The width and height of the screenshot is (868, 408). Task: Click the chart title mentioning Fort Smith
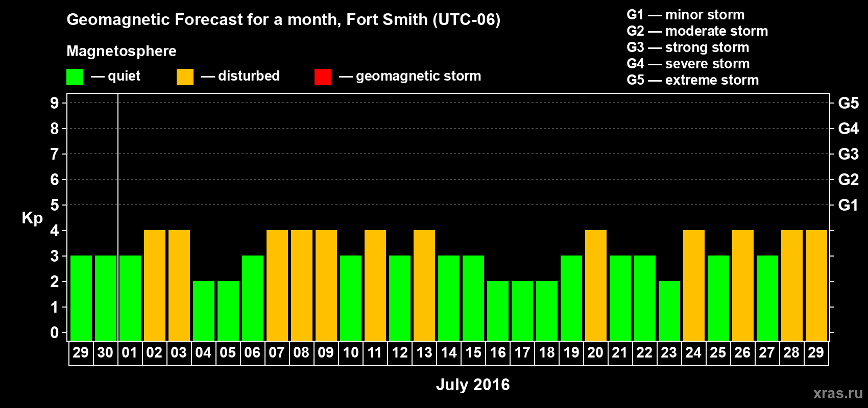pos(283,19)
